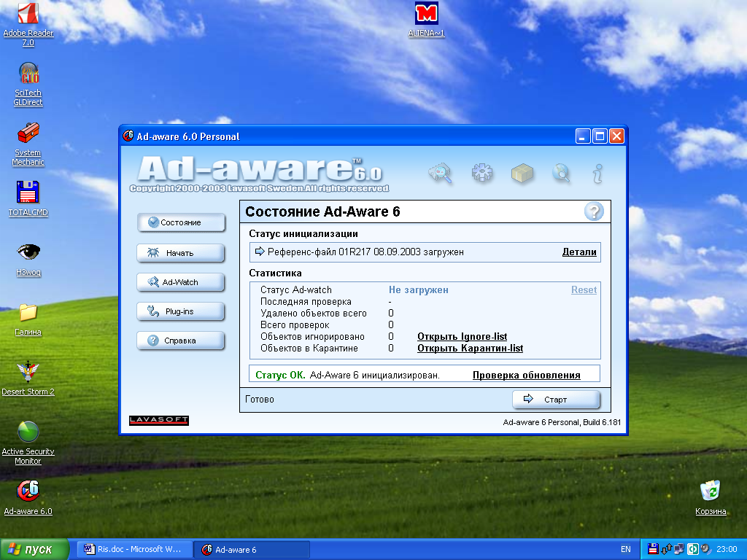Click the Старт button
Screen dimensions: 747x560
pyautogui.click(x=556, y=400)
